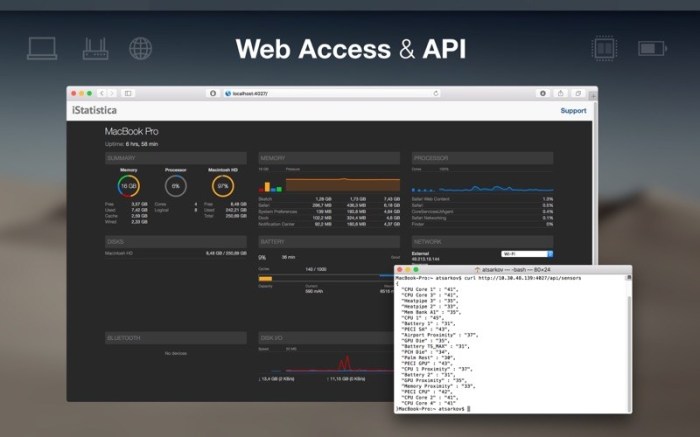Click the Memory 16 GB circular gauge
Image resolution: width=700 pixels, height=437 pixels.
click(128, 186)
